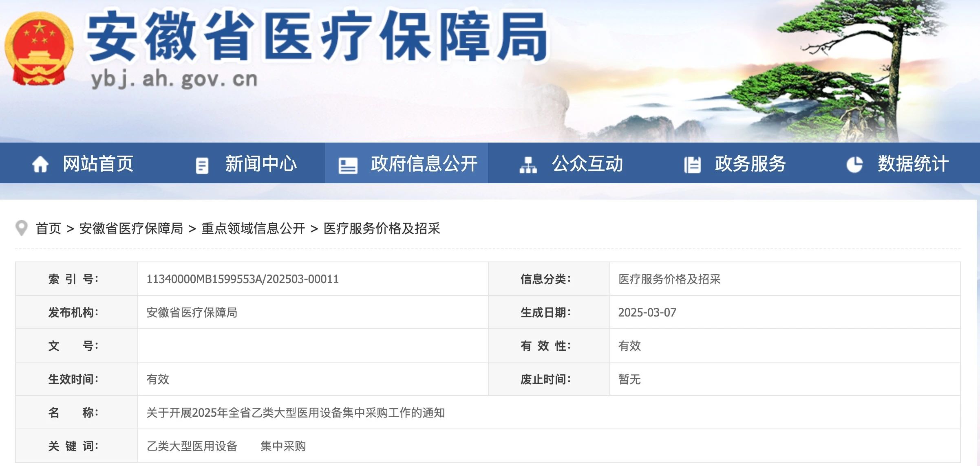Click the newspaper icon beside 政府信息公开
The width and height of the screenshot is (980, 466).
[x=348, y=165]
